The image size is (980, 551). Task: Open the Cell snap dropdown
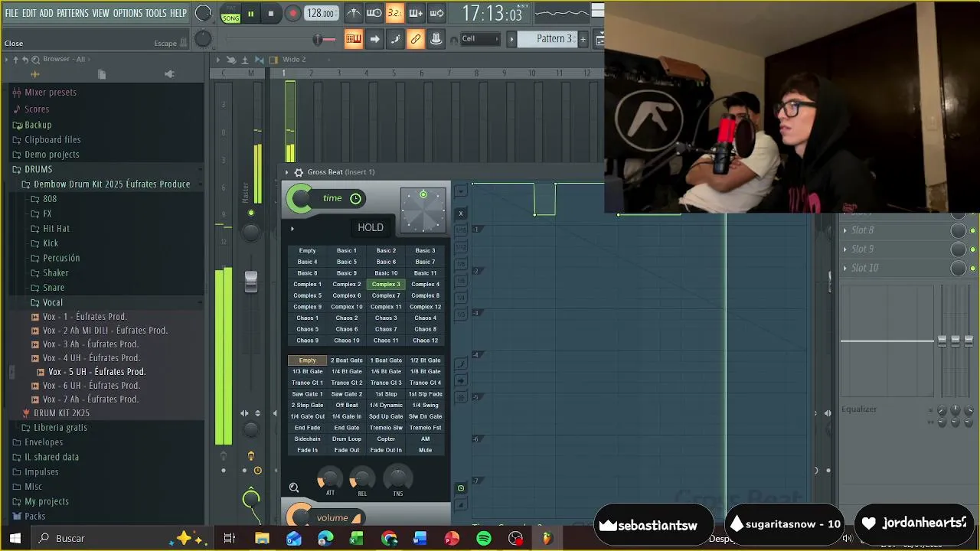pyautogui.click(x=480, y=39)
